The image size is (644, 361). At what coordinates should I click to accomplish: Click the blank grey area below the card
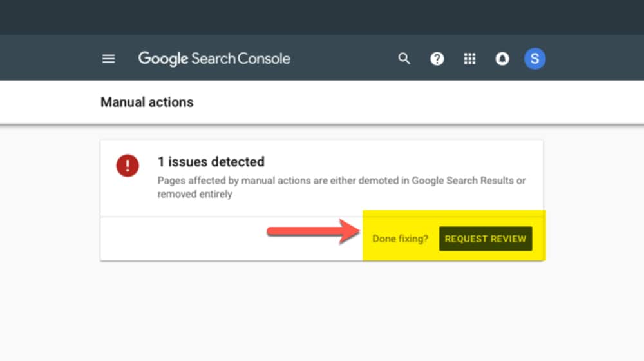point(322,309)
